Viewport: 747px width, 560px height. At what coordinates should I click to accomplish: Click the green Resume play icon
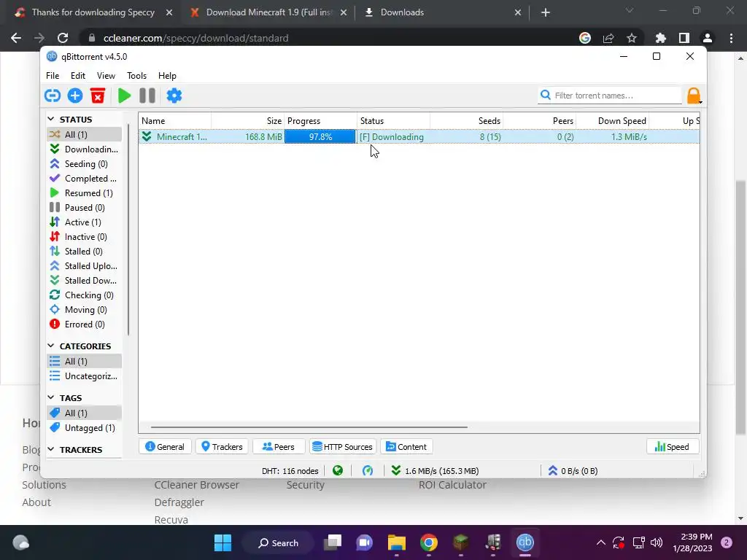tap(124, 96)
